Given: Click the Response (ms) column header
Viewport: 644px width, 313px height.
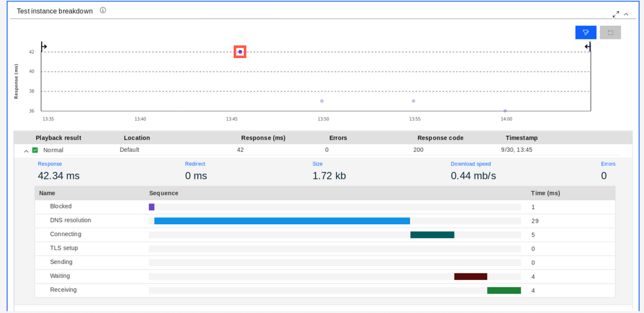Looking at the screenshot, I should click(x=263, y=138).
